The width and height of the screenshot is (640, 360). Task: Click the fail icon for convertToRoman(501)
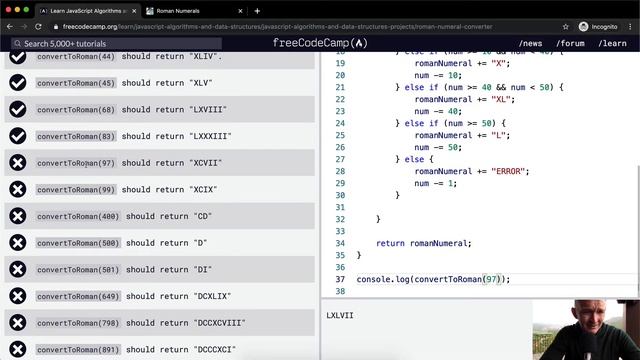(18, 269)
